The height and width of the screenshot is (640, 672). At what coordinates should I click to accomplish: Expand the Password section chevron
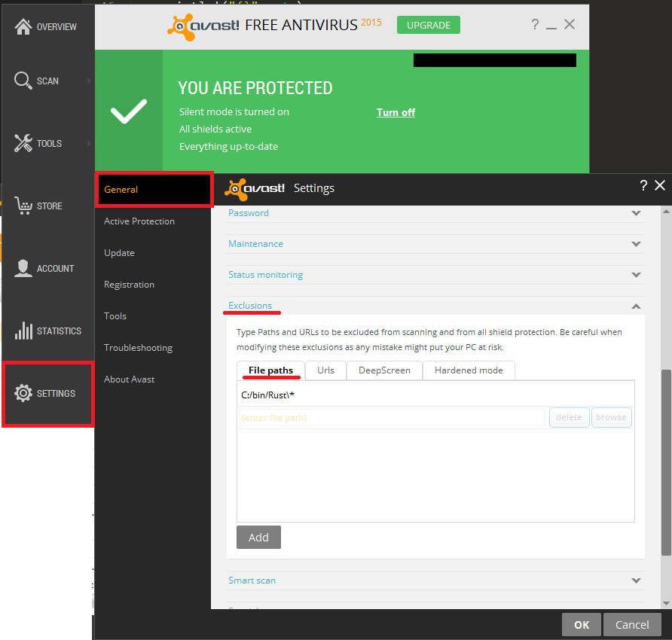point(636,213)
